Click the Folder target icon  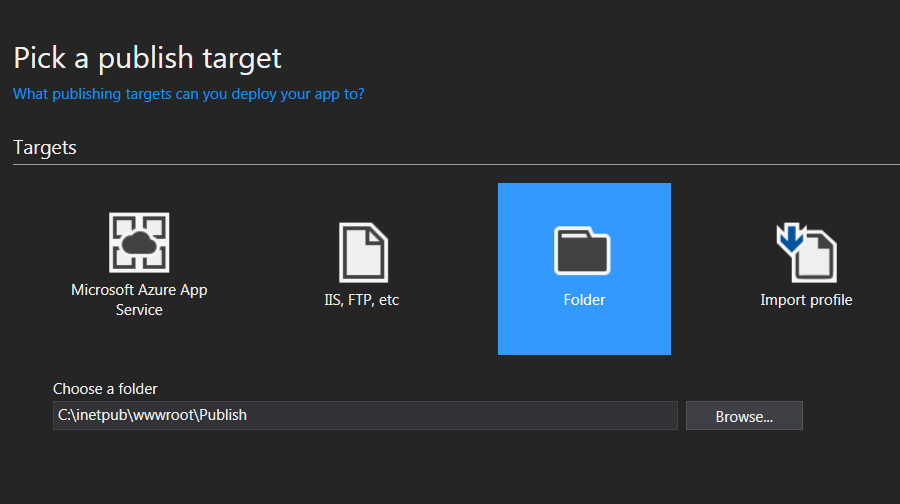tap(582, 251)
